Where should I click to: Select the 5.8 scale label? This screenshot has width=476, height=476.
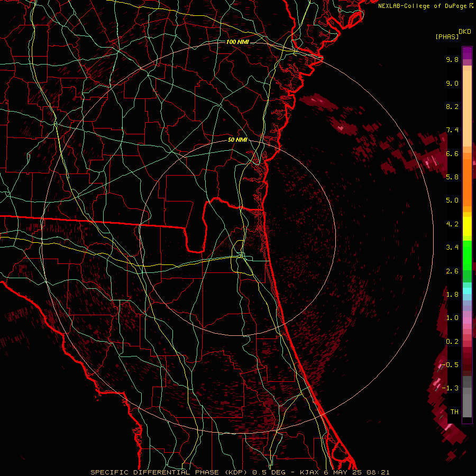(452, 177)
